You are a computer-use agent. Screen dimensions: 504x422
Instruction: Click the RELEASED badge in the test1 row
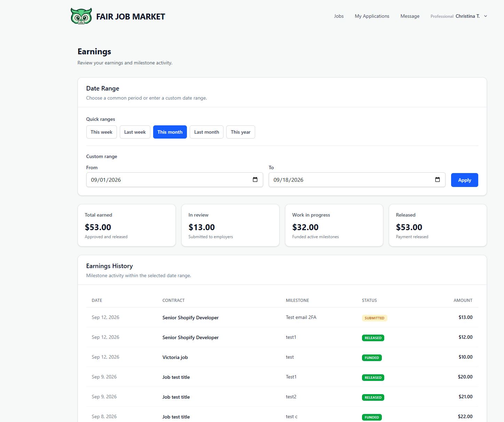coord(373,338)
